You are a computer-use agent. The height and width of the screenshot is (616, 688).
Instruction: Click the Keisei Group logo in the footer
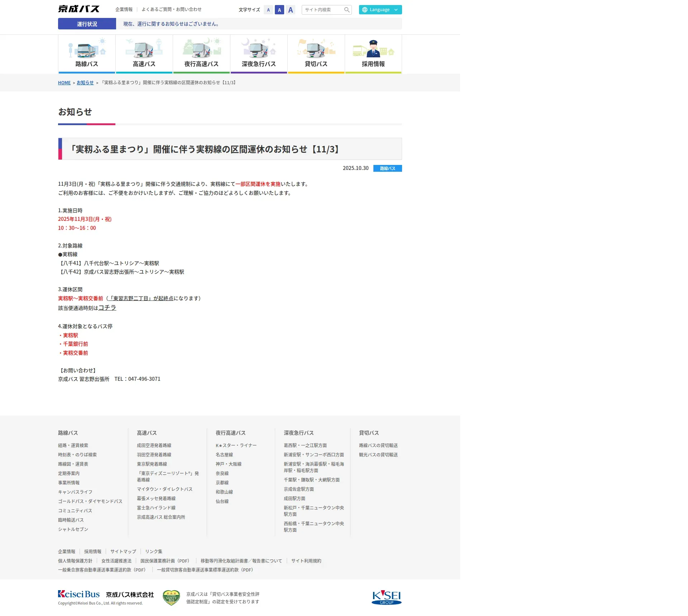(x=386, y=597)
